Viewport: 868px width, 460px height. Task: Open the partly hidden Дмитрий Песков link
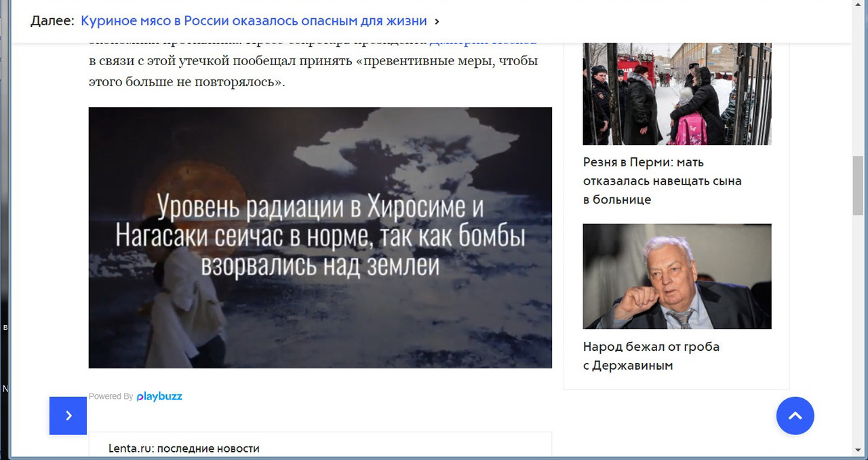(483, 43)
